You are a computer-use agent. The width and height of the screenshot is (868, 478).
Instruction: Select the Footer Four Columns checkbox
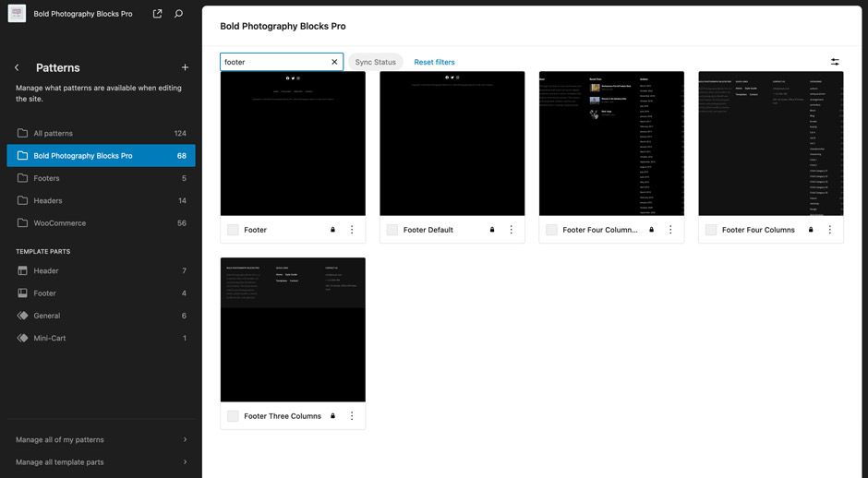click(x=711, y=230)
